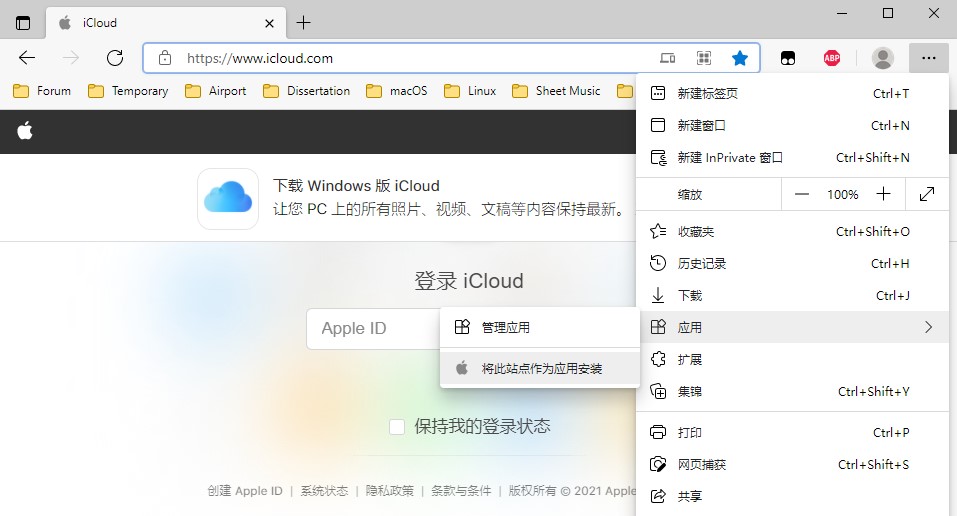Click the 隐私政策 link

click(389, 491)
